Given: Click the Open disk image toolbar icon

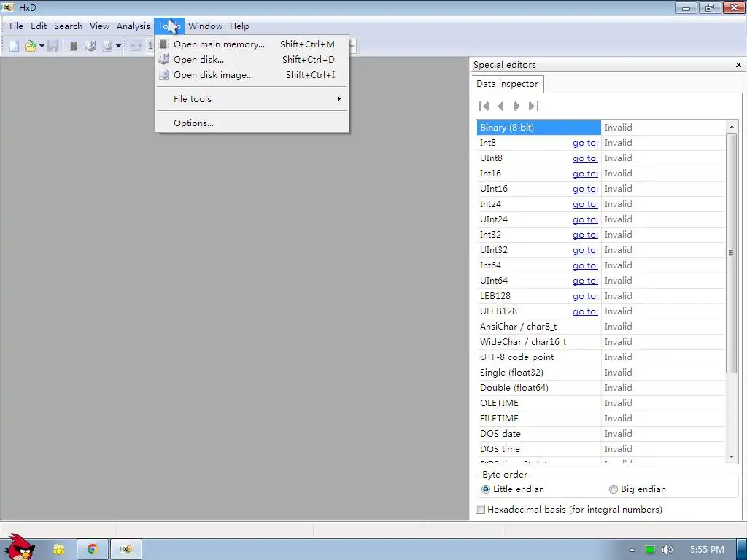Looking at the screenshot, I should 108,46.
